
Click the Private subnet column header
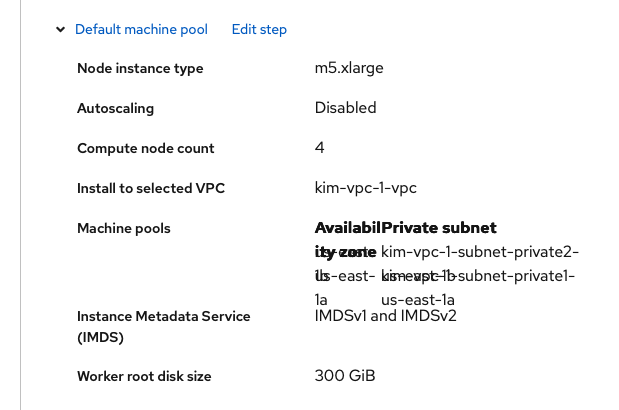440,228
